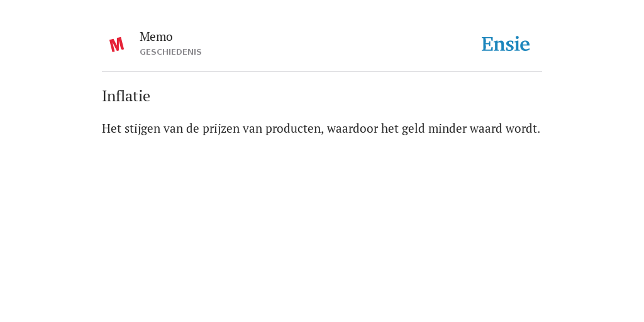Viewport: 644px width, 322px height.
Task: Click the definition paragraph text
Action: [x=321, y=128]
